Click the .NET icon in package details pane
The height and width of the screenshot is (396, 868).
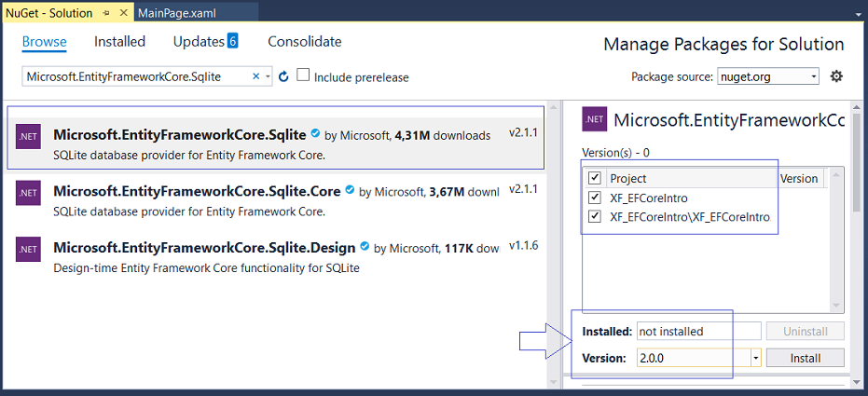pyautogui.click(x=595, y=119)
